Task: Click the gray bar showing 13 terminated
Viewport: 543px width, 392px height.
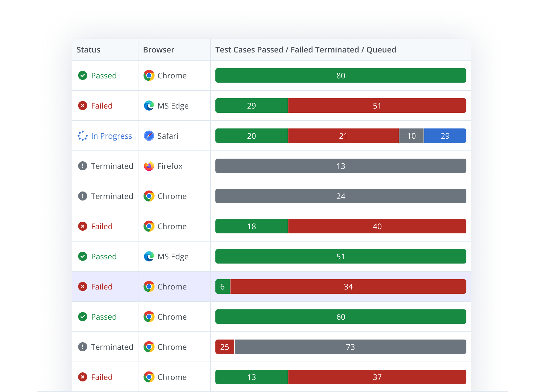Action: tap(341, 166)
